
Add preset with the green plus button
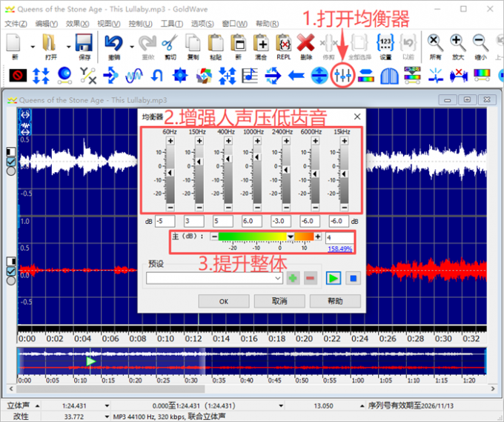[293, 278]
